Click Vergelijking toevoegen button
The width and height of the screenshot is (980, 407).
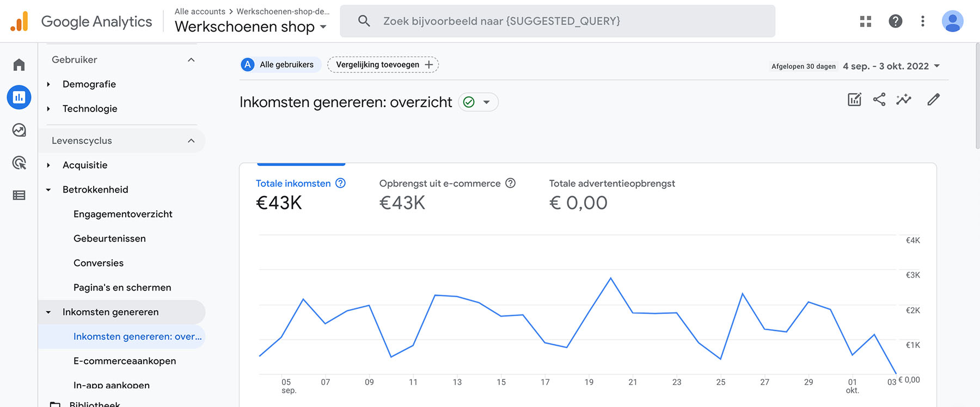[x=383, y=65]
